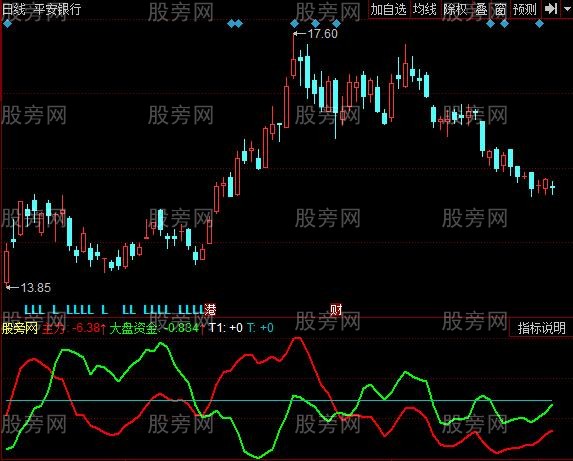Toggle the 均线 moving average lines

click(425, 9)
